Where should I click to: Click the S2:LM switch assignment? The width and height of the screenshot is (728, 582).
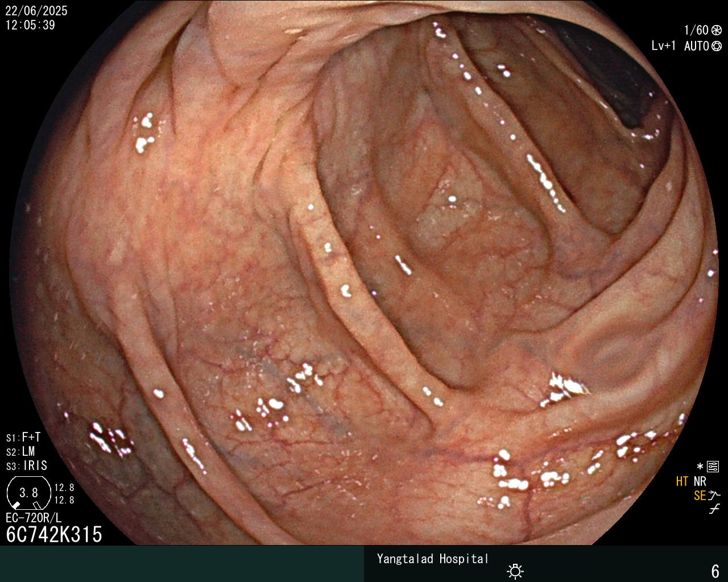[20, 451]
